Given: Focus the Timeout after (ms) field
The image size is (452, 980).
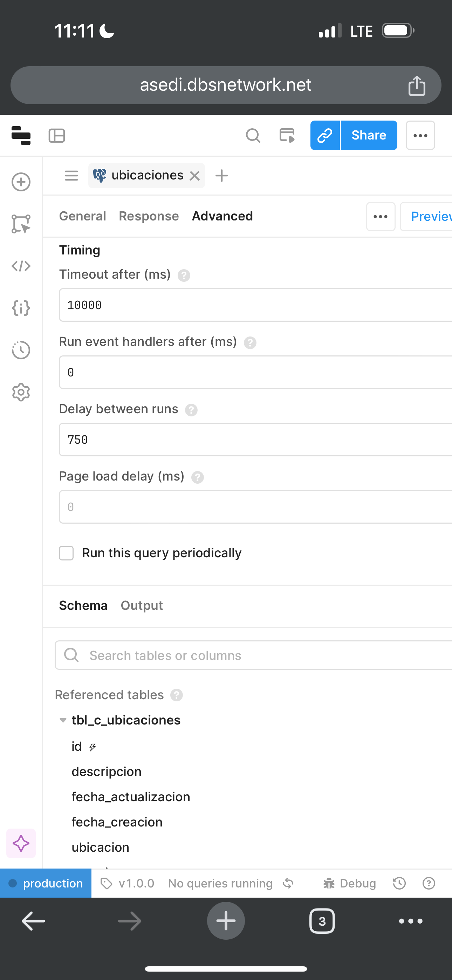Looking at the screenshot, I should [255, 305].
